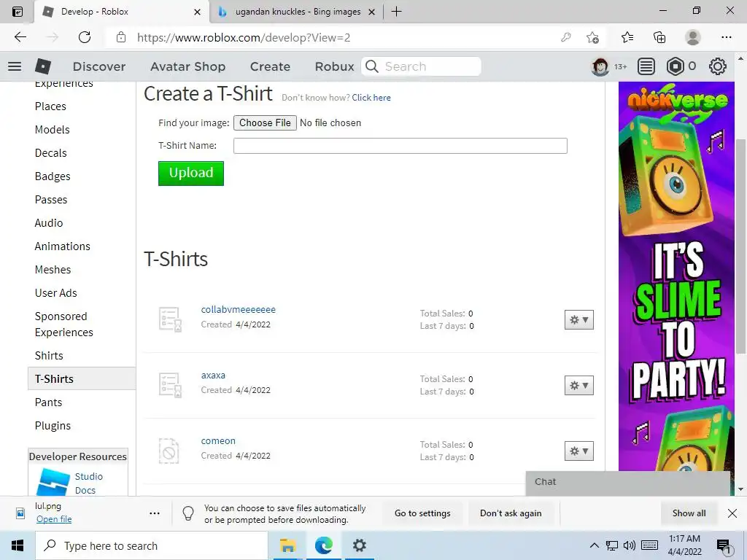Open the Click here help link

point(371,98)
